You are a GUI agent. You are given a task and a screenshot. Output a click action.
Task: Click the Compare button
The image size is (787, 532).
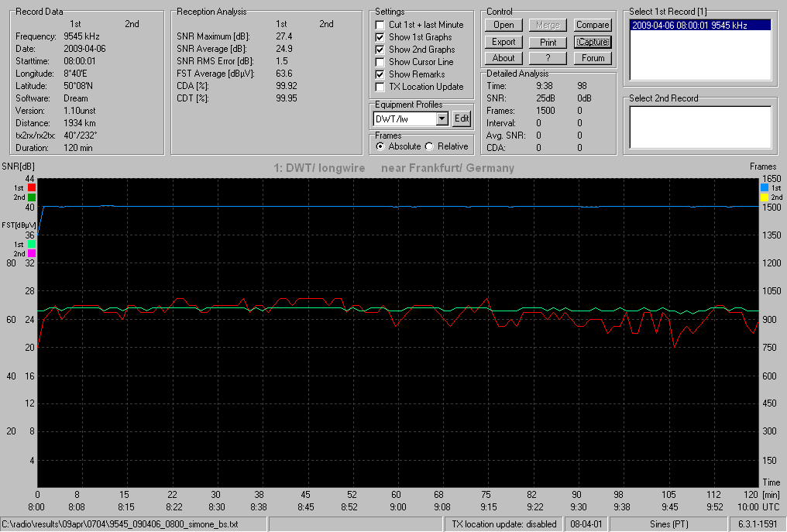pos(593,25)
